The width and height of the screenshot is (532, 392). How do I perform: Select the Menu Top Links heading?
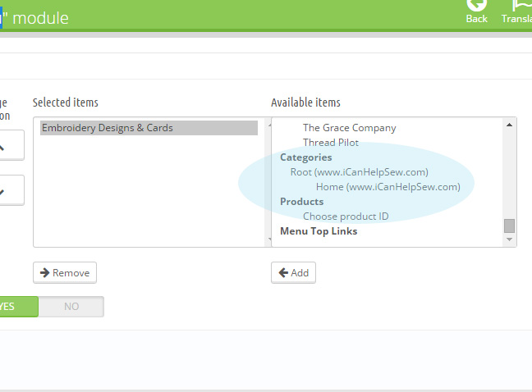[319, 231]
